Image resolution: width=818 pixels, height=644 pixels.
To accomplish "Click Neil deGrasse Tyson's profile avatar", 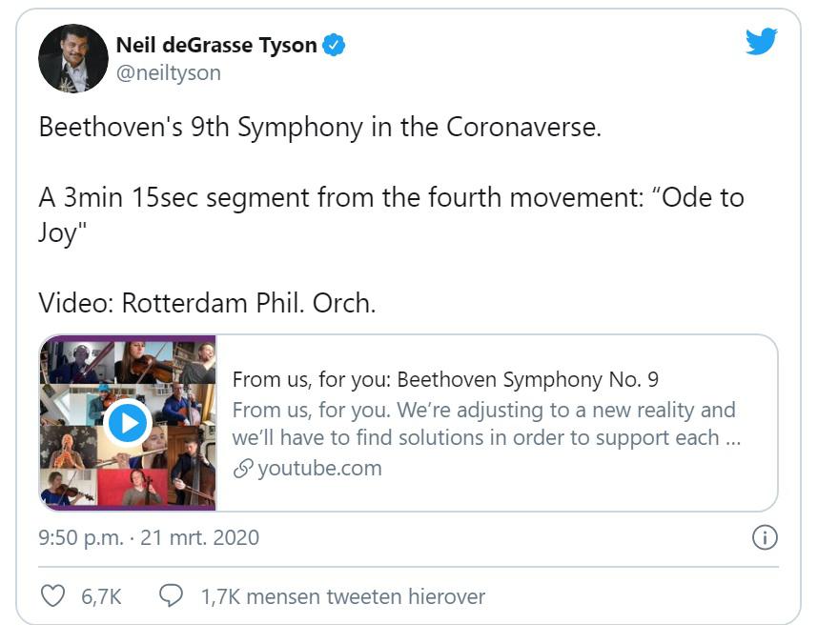I will [73, 58].
